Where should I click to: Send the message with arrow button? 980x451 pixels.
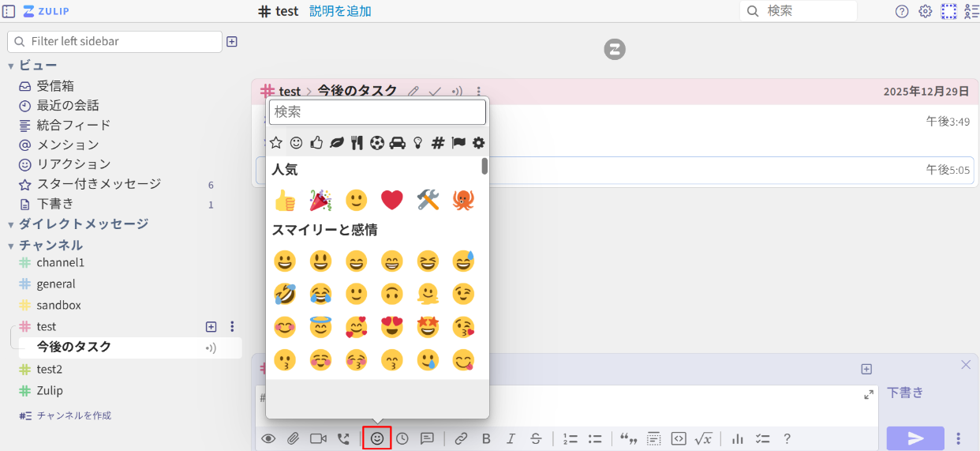point(915,438)
